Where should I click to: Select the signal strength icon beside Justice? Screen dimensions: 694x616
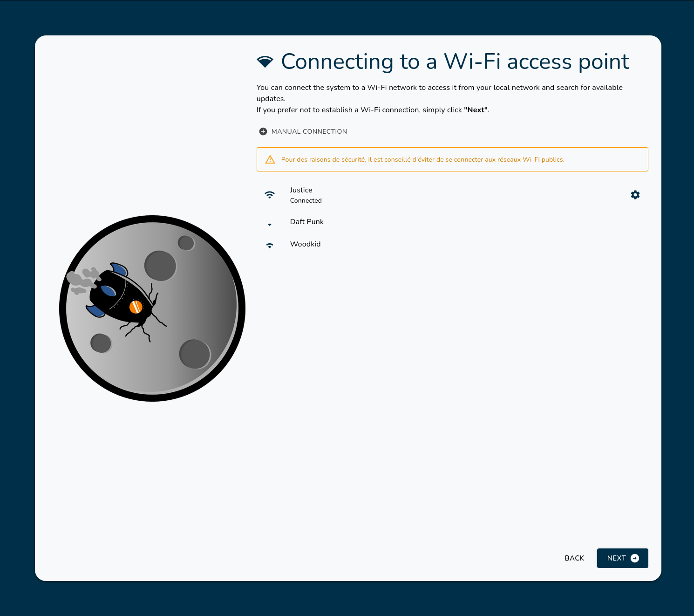pos(270,195)
